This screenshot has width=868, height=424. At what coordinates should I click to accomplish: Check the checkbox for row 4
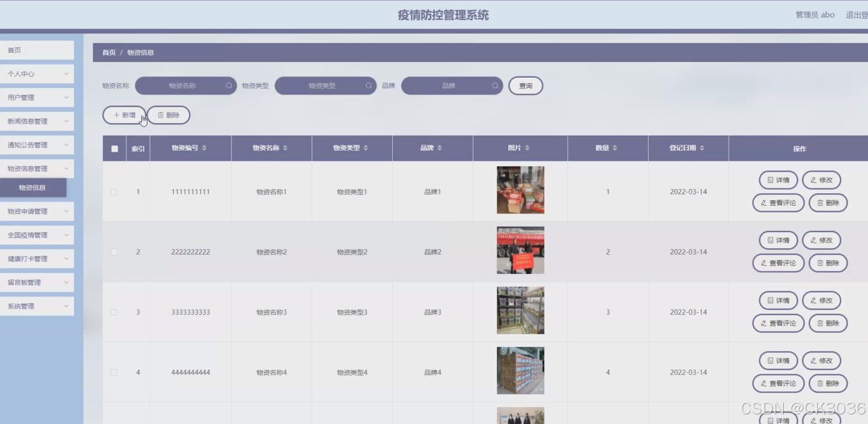[x=114, y=373]
